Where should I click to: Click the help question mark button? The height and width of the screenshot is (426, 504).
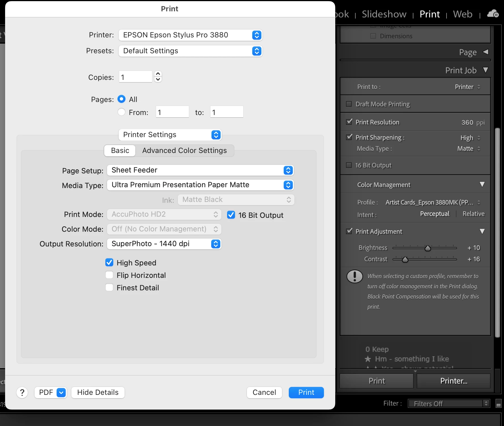22,393
